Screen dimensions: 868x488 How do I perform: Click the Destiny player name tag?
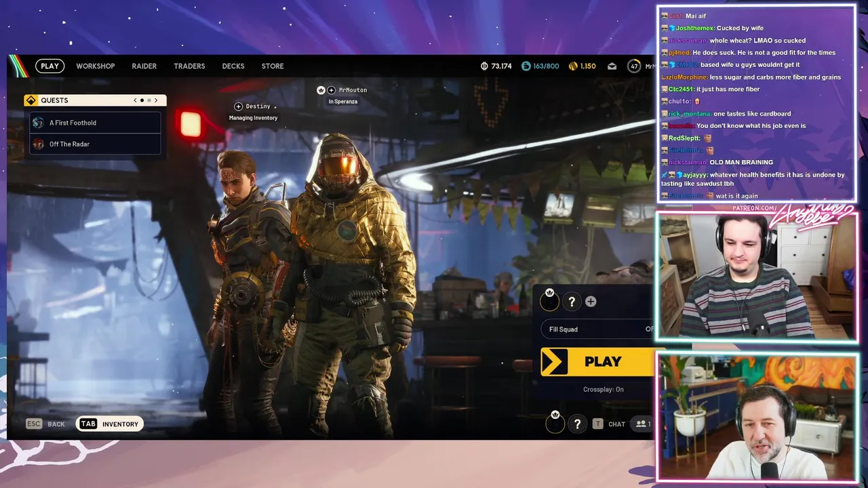click(258, 106)
